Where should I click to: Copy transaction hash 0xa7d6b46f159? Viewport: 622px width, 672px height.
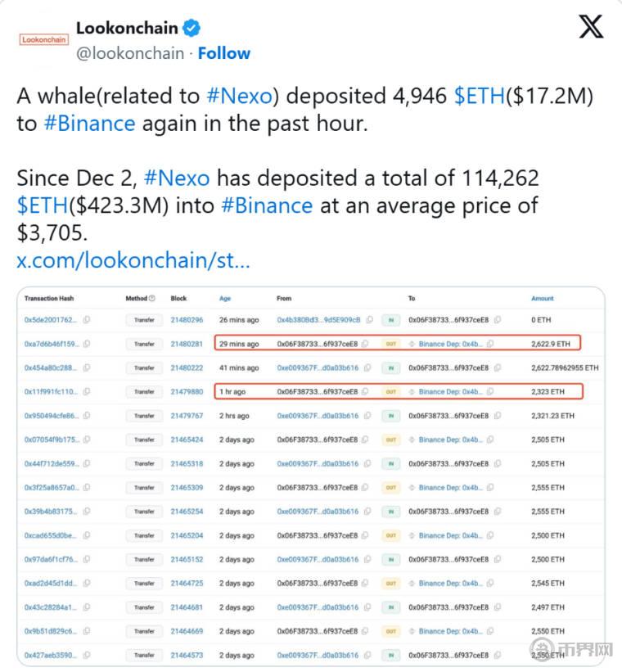pyautogui.click(x=87, y=344)
